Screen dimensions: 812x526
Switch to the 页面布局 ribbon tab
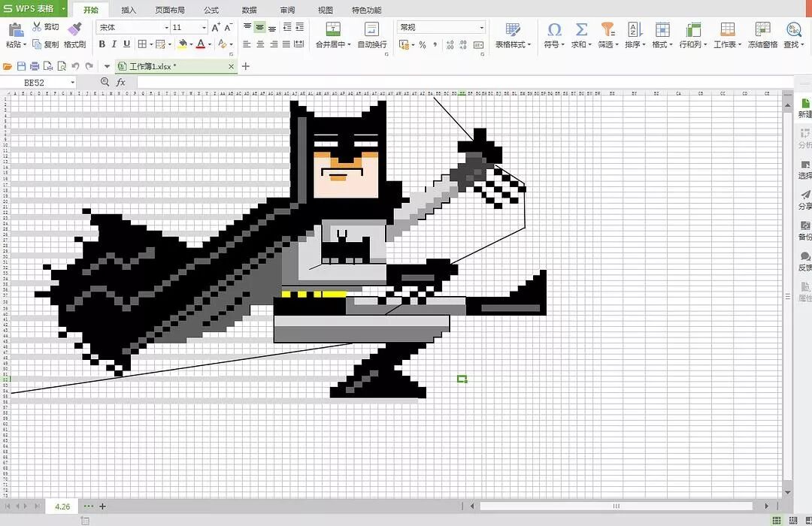(170, 10)
